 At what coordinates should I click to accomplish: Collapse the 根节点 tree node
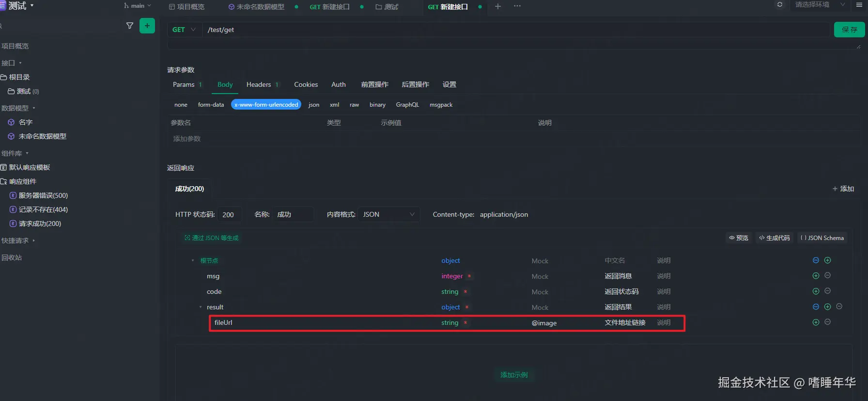pos(192,260)
